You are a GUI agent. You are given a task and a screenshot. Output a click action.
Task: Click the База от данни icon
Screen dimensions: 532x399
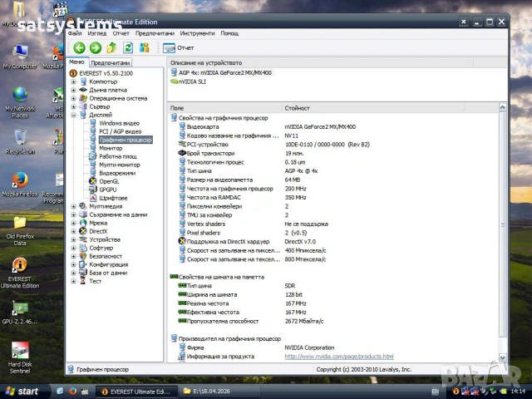point(83,273)
